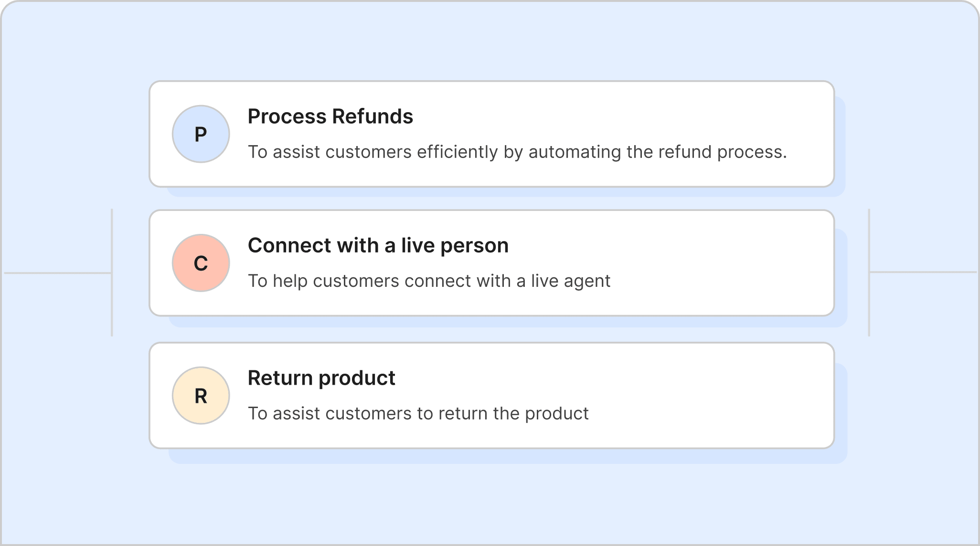The width and height of the screenshot is (980, 546).
Task: Click the left vertical connector line
Action: pos(112,273)
